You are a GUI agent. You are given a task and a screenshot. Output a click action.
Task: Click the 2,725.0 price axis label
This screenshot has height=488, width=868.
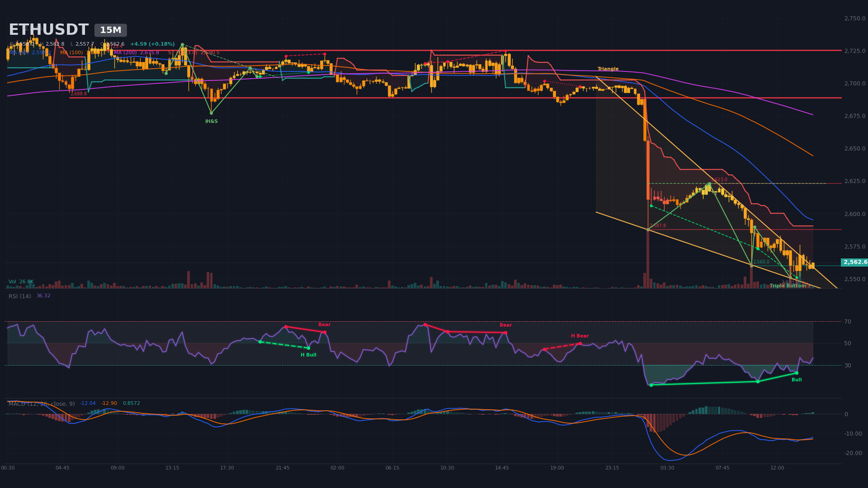pos(855,51)
